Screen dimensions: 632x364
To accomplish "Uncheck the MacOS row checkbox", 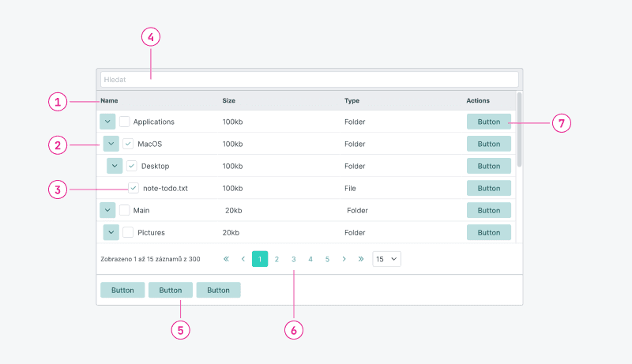I will click(x=129, y=144).
